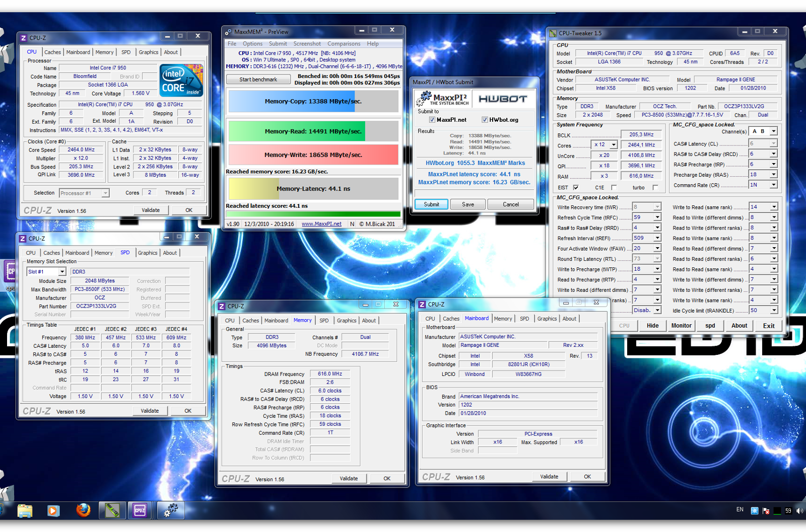806x532 pixels.
Task: Open the Options menu in MaxxMEM
Action: (252, 44)
